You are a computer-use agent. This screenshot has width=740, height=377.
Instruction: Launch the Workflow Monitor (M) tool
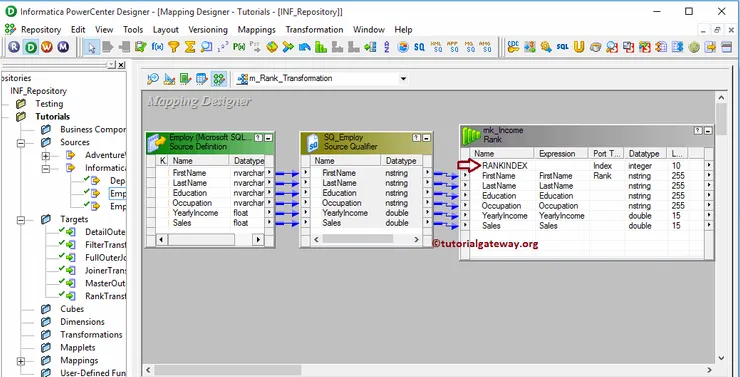coord(63,47)
